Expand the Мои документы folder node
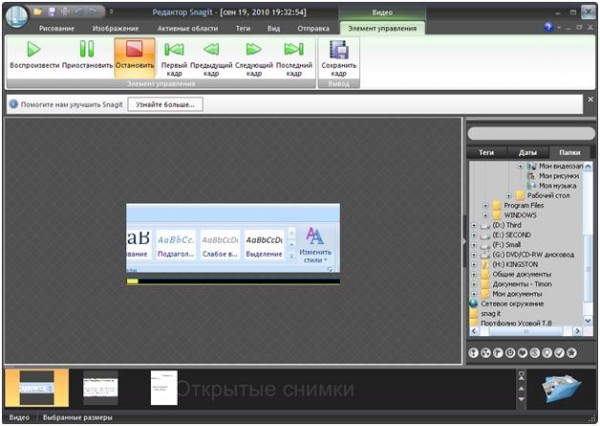Viewport: 600px width, 426px height. click(474, 294)
